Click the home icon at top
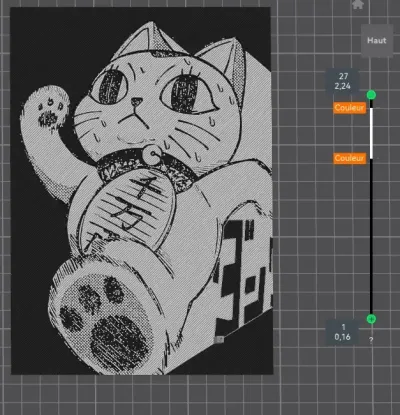The height and width of the screenshot is (415, 400). point(358,4)
